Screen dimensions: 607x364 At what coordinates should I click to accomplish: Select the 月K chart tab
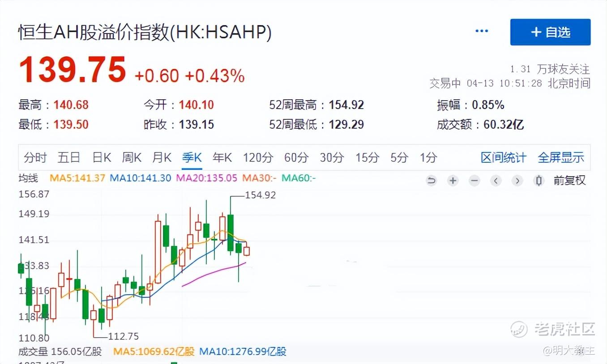[162, 157]
